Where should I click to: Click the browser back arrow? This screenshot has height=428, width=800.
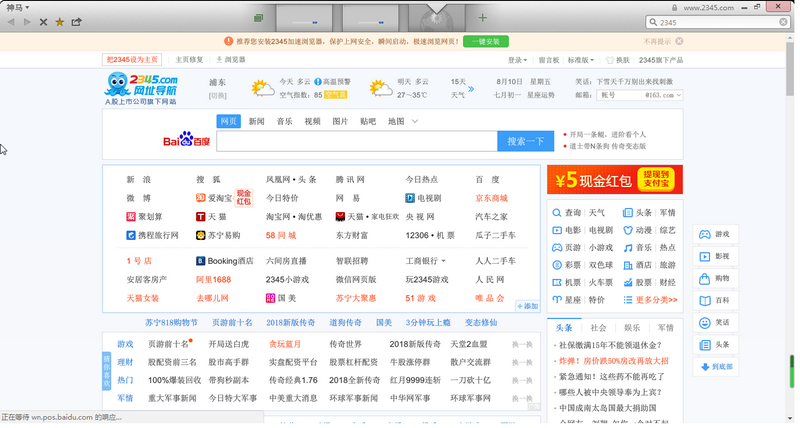[10, 21]
